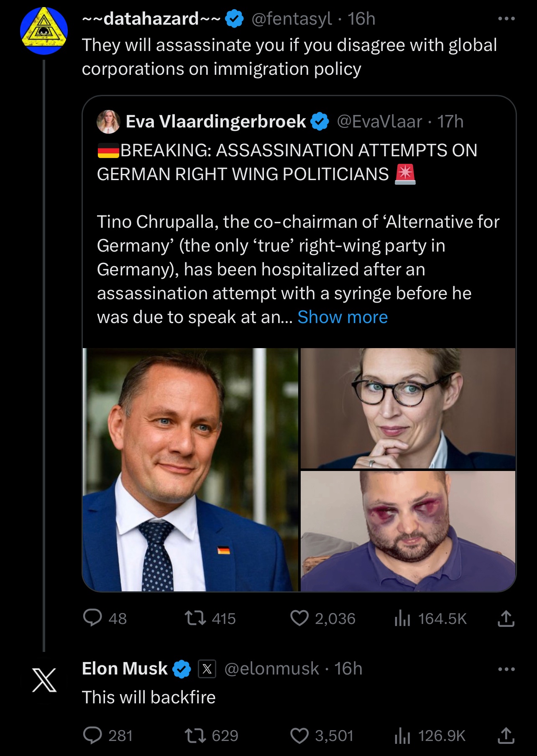Share Elon Musk's reply

(x=506, y=735)
